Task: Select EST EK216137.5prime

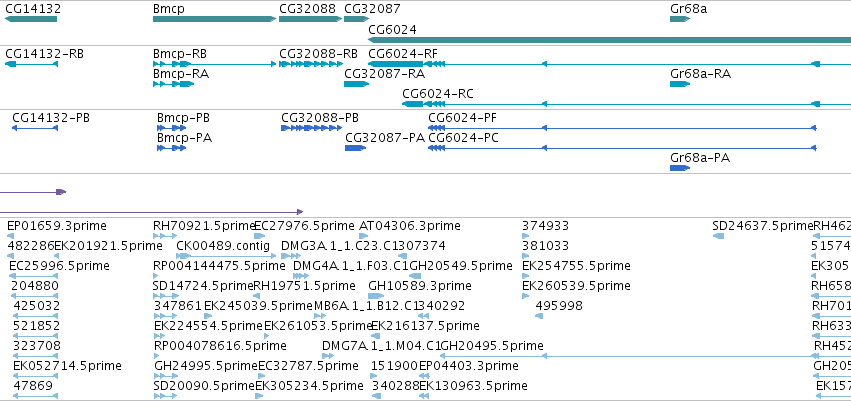Action: [376, 336]
